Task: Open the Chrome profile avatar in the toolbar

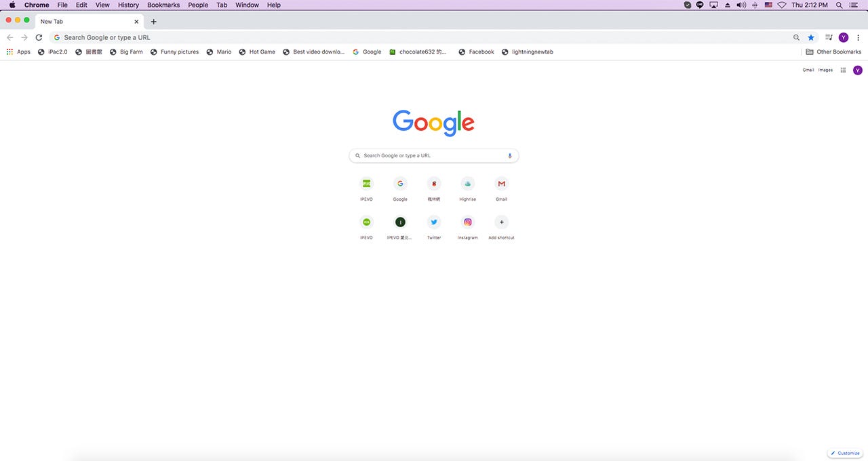Action: point(844,37)
